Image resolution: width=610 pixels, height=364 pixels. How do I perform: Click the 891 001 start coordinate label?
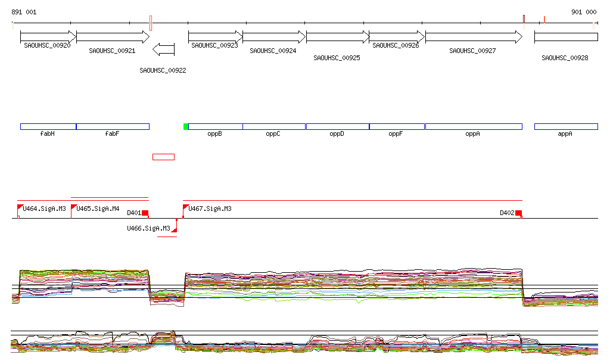pyautogui.click(x=24, y=12)
